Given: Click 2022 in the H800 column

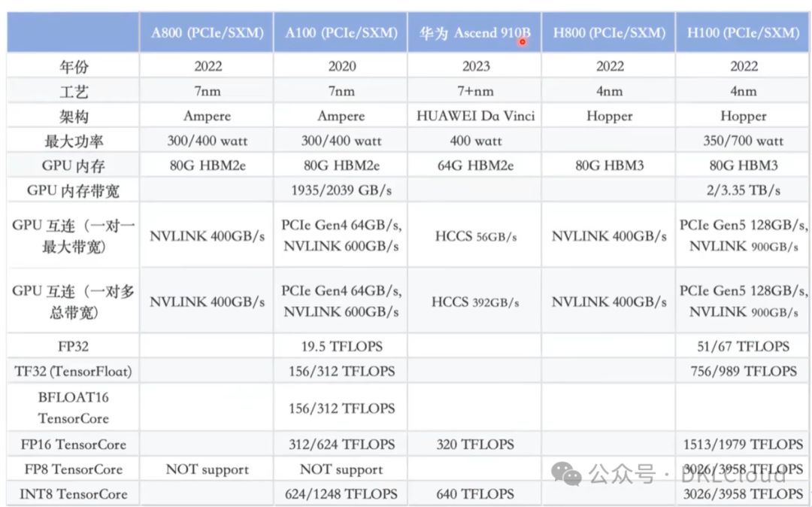Looking at the screenshot, I should 610,66.
